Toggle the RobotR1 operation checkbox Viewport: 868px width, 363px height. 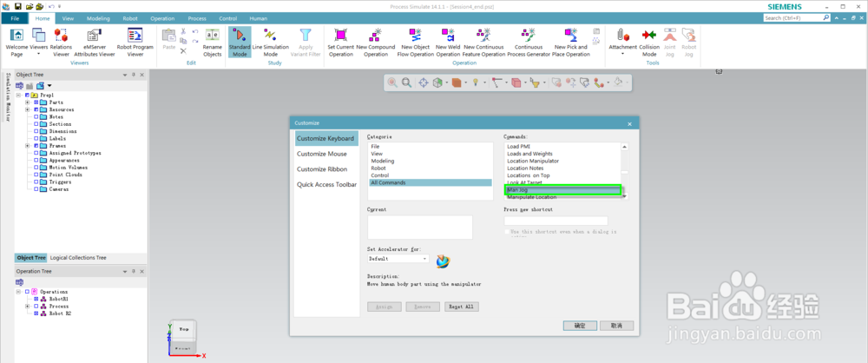[36, 299]
